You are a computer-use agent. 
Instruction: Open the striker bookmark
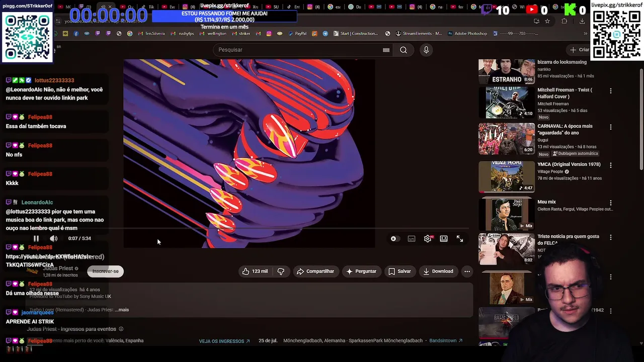pyautogui.click(x=240, y=34)
